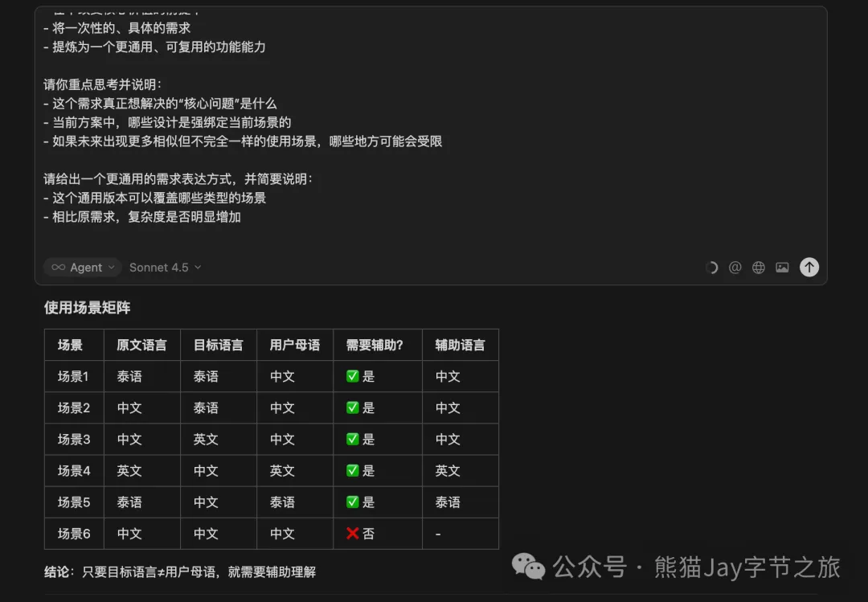The width and height of the screenshot is (868, 602).
Task: Click the 场景 column header
Action: point(73,344)
